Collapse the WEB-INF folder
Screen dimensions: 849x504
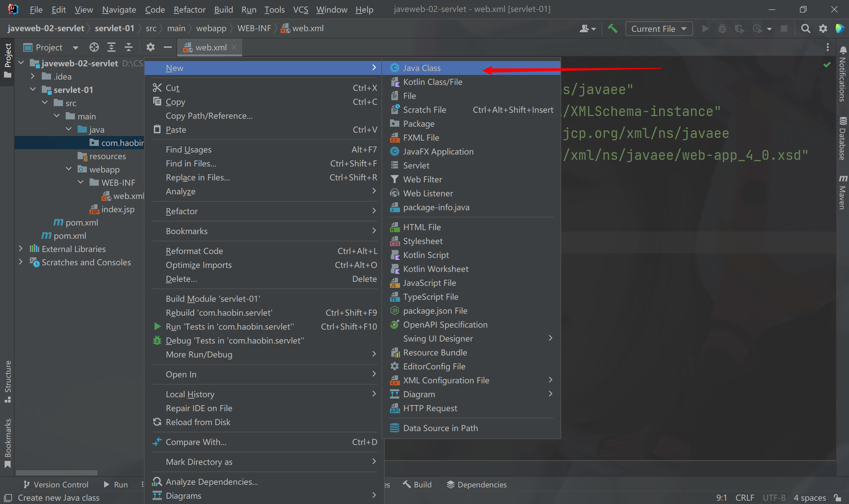coord(81,182)
